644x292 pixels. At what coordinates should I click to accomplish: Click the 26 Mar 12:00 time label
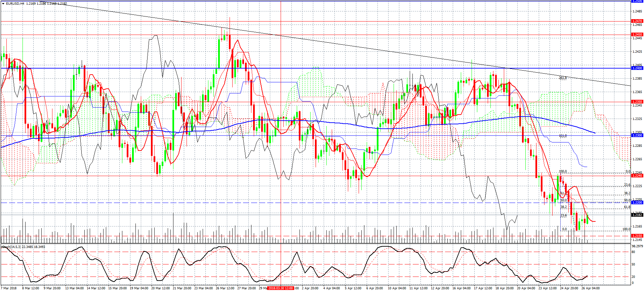225,288
